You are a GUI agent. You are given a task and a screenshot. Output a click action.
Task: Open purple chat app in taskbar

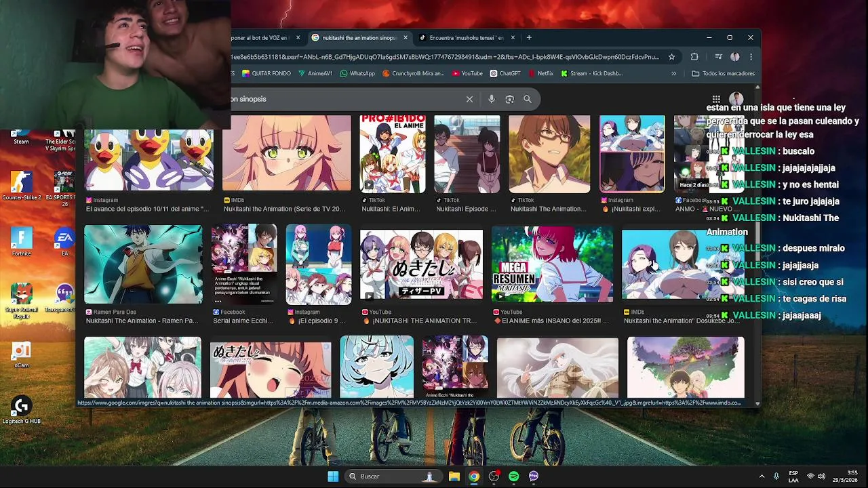coord(534,476)
